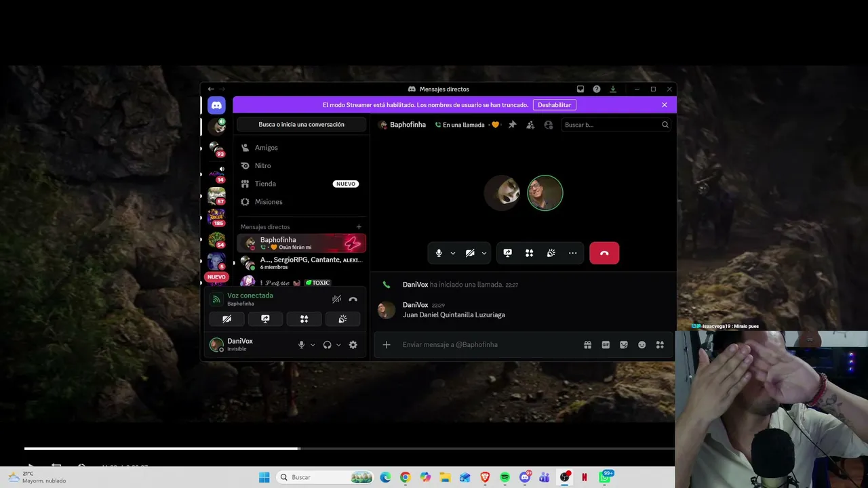Toggle noise suppression in voice panel
The width and height of the screenshot is (868, 488).
click(x=336, y=299)
